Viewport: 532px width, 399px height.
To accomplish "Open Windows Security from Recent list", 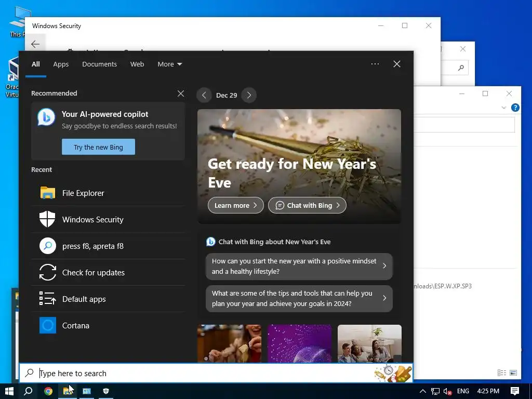I will pyautogui.click(x=108, y=219).
